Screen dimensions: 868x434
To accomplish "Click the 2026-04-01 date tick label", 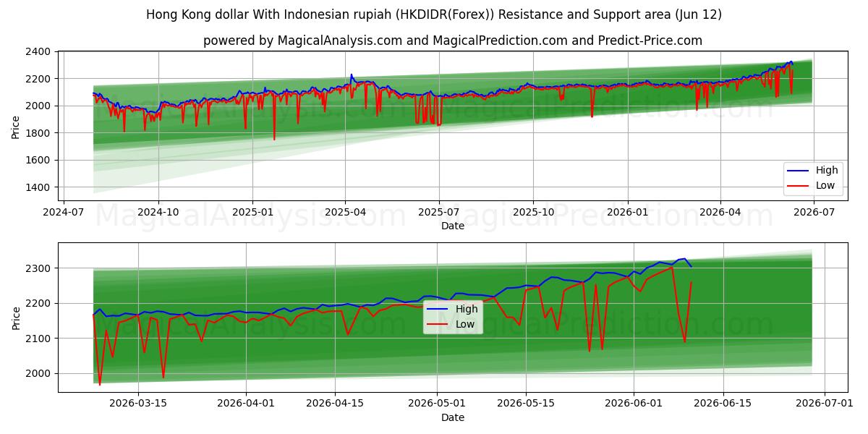I will click(x=247, y=404).
